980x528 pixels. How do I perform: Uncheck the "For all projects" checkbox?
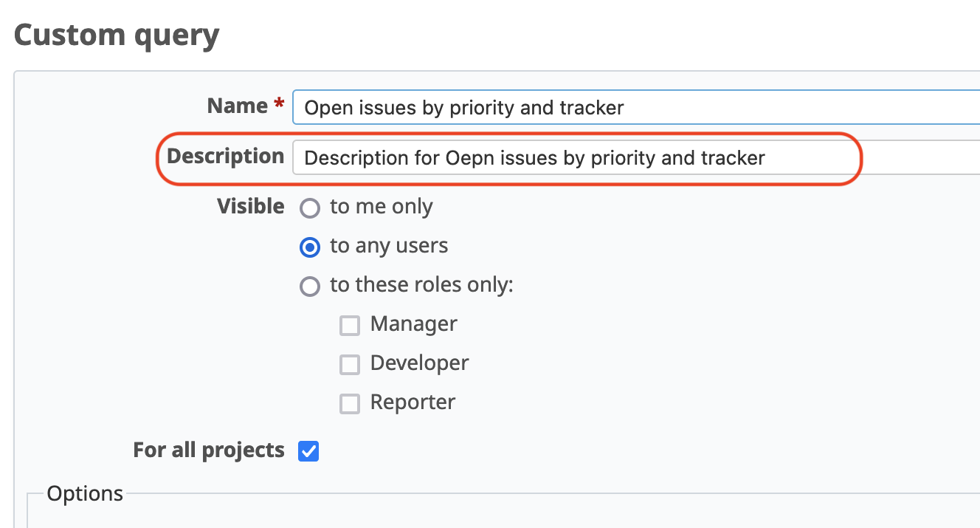pyautogui.click(x=308, y=450)
